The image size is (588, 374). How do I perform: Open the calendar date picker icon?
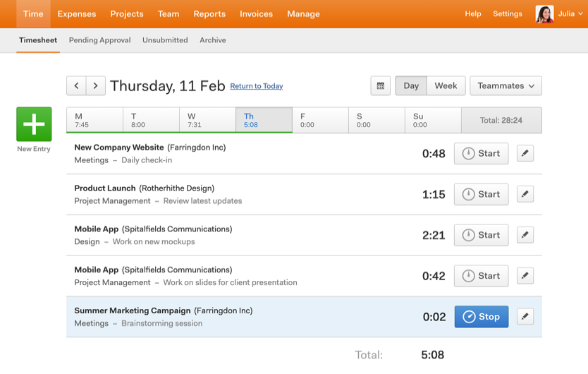pos(381,86)
